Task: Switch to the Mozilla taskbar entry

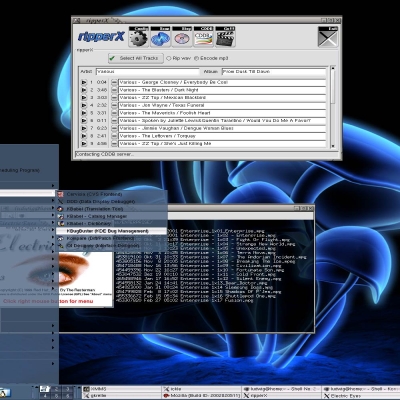Action: (x=202, y=396)
